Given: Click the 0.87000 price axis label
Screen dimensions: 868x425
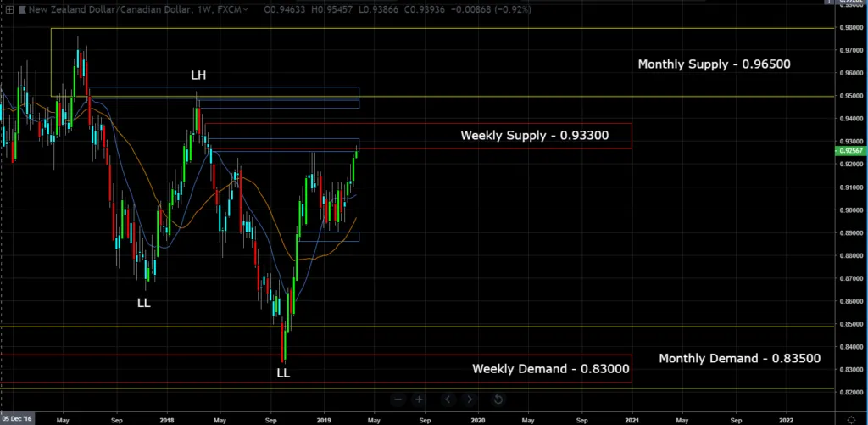Looking at the screenshot, I should [x=853, y=278].
